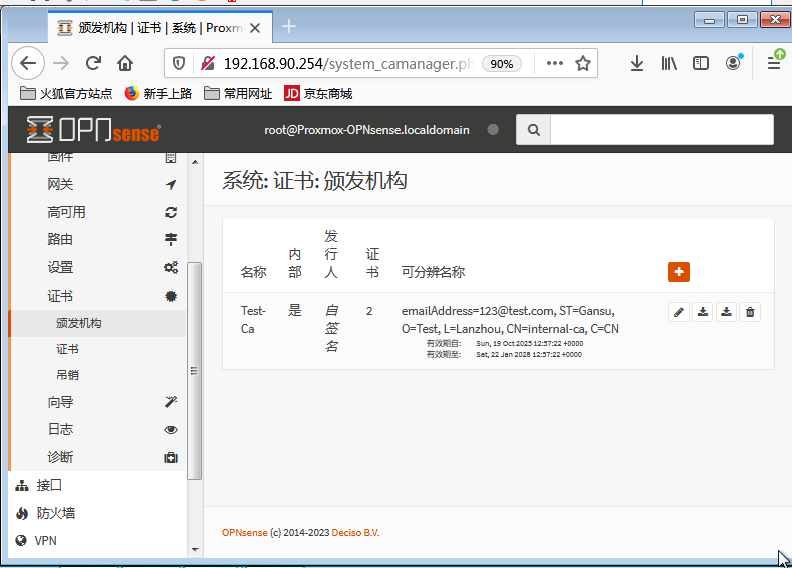Viewport: 792px width, 568px height.
Task: Expand the 防火墙 (Firewall) sidebar section
Action: click(x=56, y=513)
